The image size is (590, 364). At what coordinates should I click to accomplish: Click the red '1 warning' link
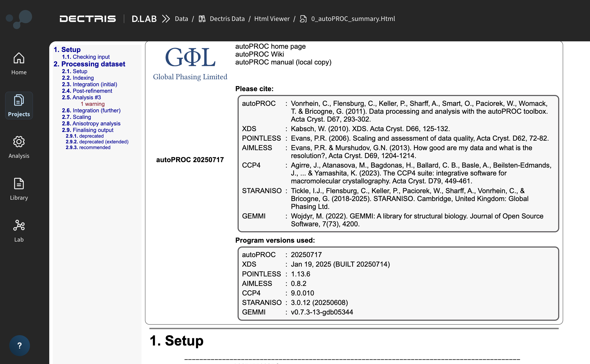coord(93,104)
